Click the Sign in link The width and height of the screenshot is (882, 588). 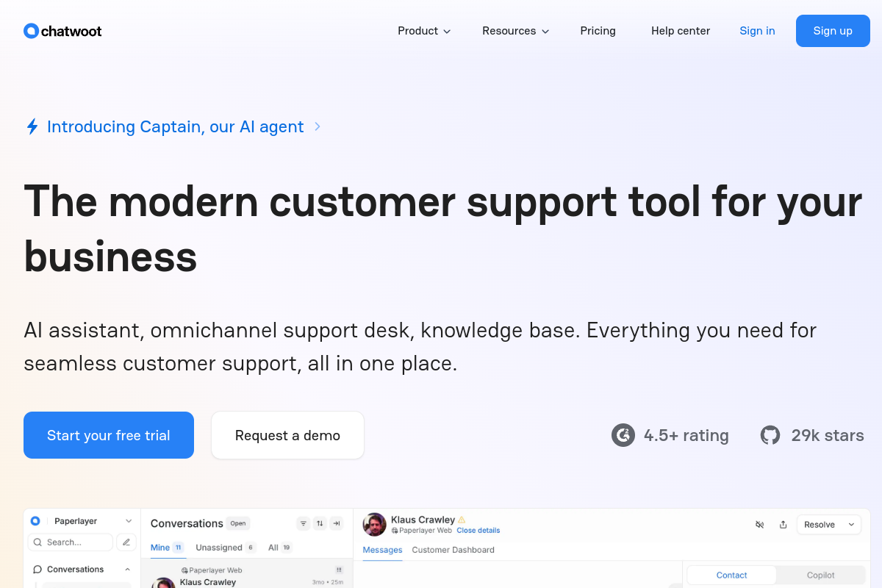(757, 31)
